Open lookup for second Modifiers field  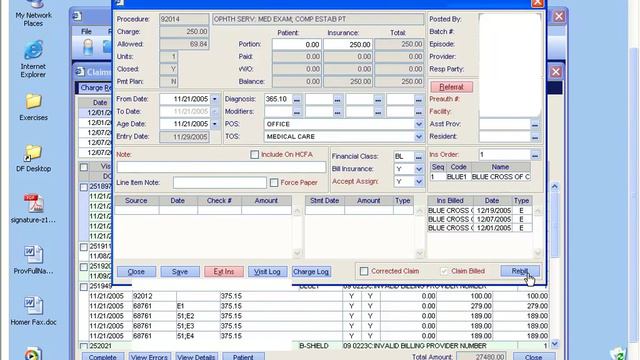[x=337, y=112]
